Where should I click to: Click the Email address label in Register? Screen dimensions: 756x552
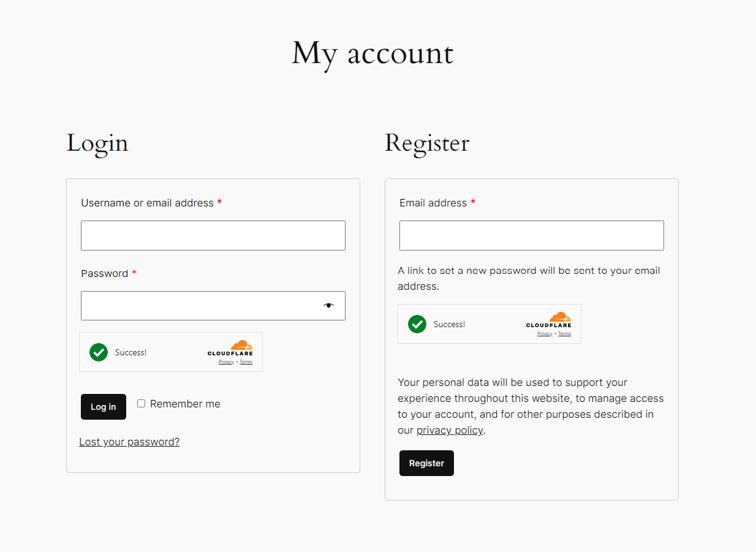(433, 203)
